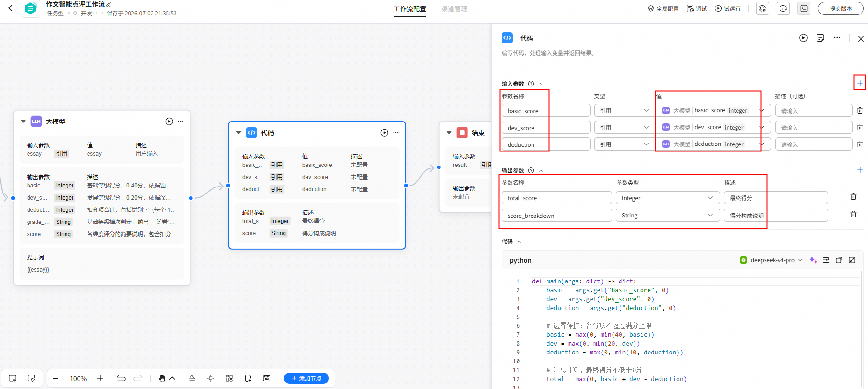Open value selector for deduction reference
Viewport: 868px width, 389px height.
click(714, 144)
